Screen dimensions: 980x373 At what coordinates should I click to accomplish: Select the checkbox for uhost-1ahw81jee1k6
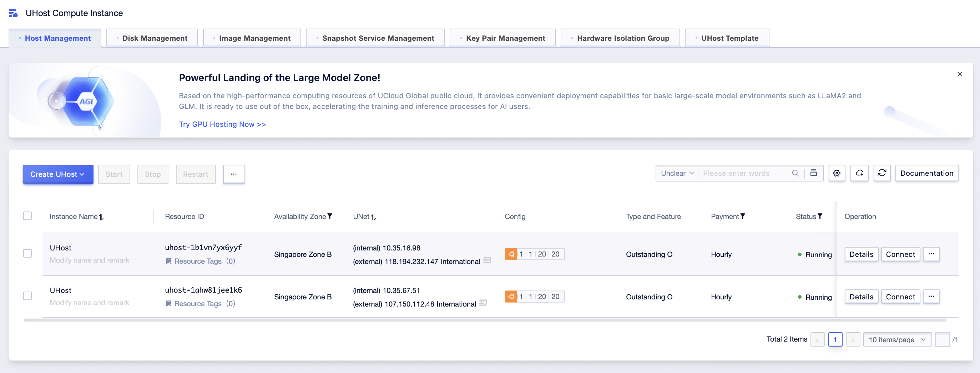27,296
